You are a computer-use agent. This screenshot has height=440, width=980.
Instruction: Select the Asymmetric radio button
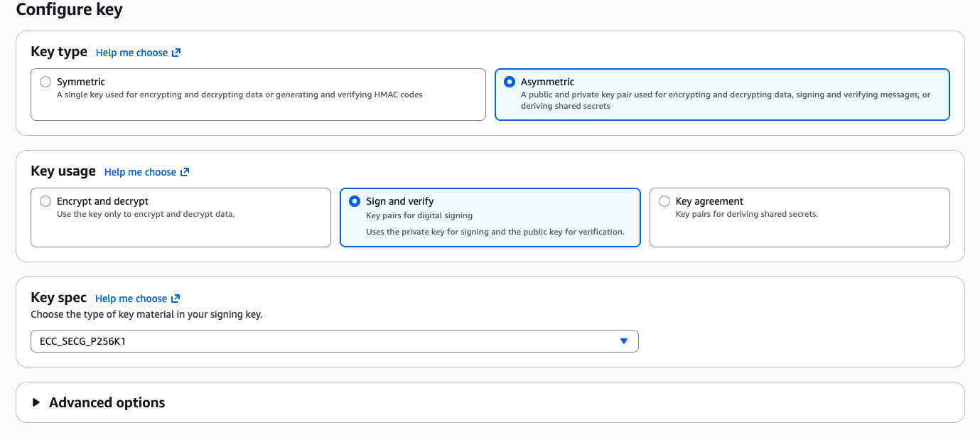point(509,82)
